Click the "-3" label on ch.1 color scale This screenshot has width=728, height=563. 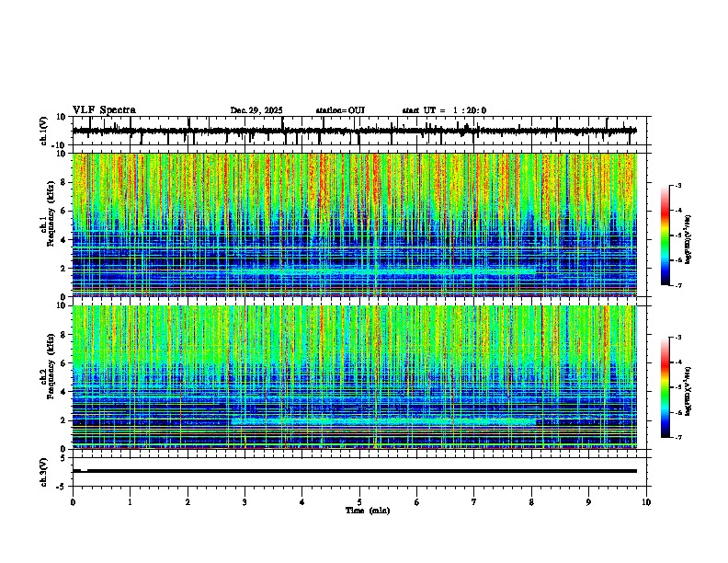point(678,186)
